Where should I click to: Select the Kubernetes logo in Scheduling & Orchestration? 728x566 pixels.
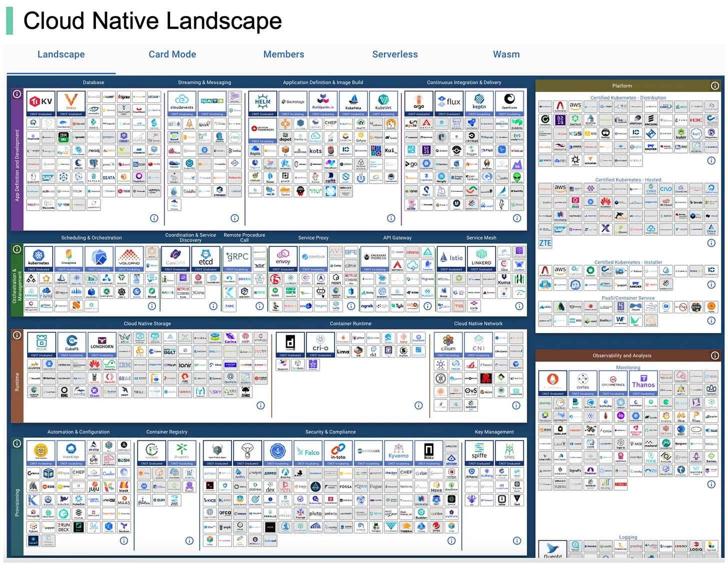coord(38,258)
